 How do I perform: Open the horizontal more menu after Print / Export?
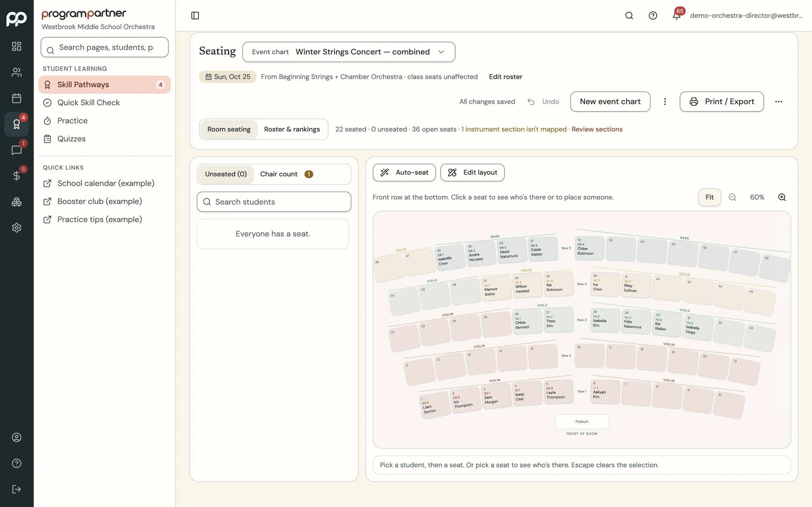[779, 102]
